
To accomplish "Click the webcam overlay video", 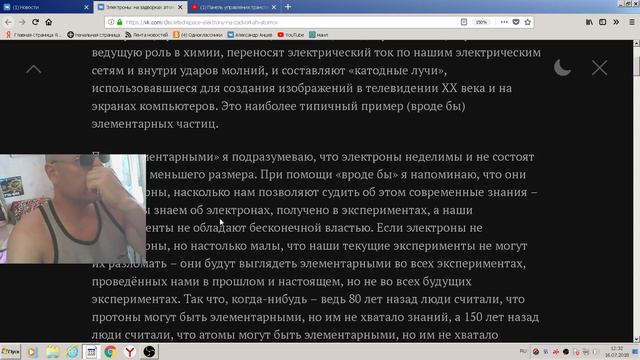I will [73, 209].
